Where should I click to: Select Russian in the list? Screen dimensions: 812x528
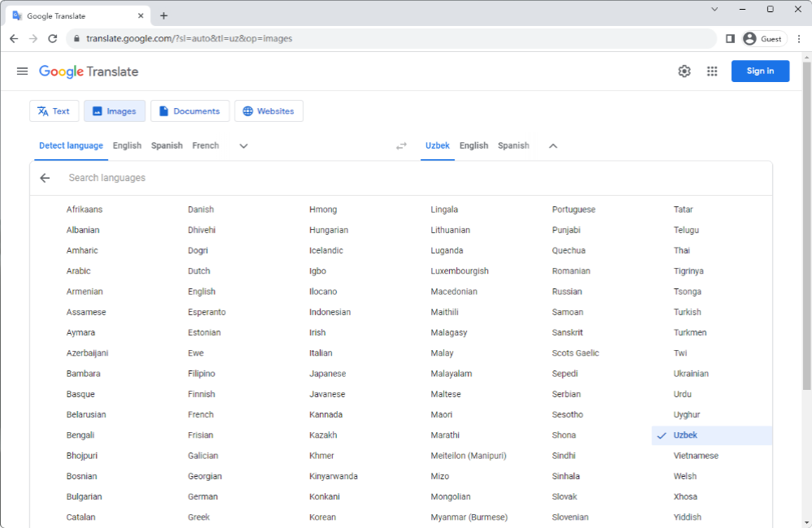[x=567, y=292]
